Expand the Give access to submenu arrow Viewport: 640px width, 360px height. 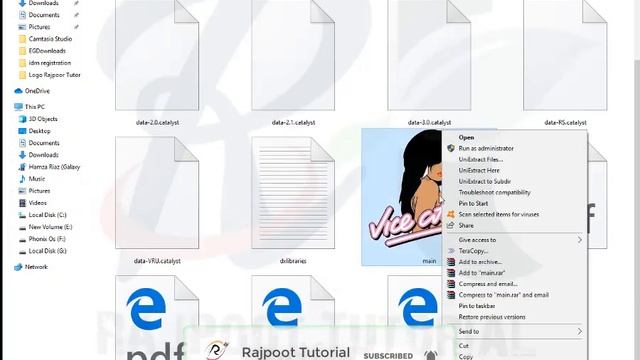coord(580,240)
